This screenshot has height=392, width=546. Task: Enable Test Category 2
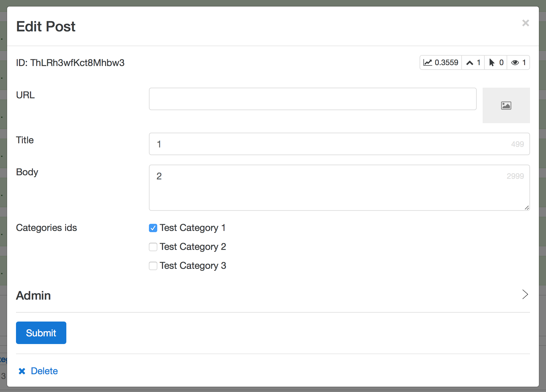[x=153, y=247]
